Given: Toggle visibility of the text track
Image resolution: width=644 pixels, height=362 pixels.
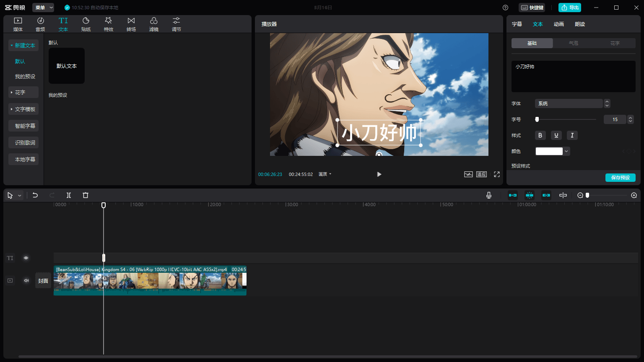Looking at the screenshot, I should [26, 258].
